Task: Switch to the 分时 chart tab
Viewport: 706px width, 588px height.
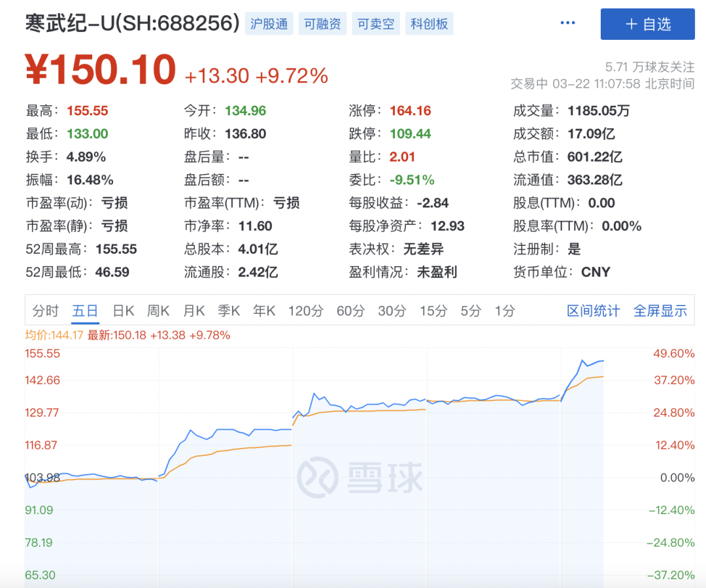Action: [x=46, y=311]
